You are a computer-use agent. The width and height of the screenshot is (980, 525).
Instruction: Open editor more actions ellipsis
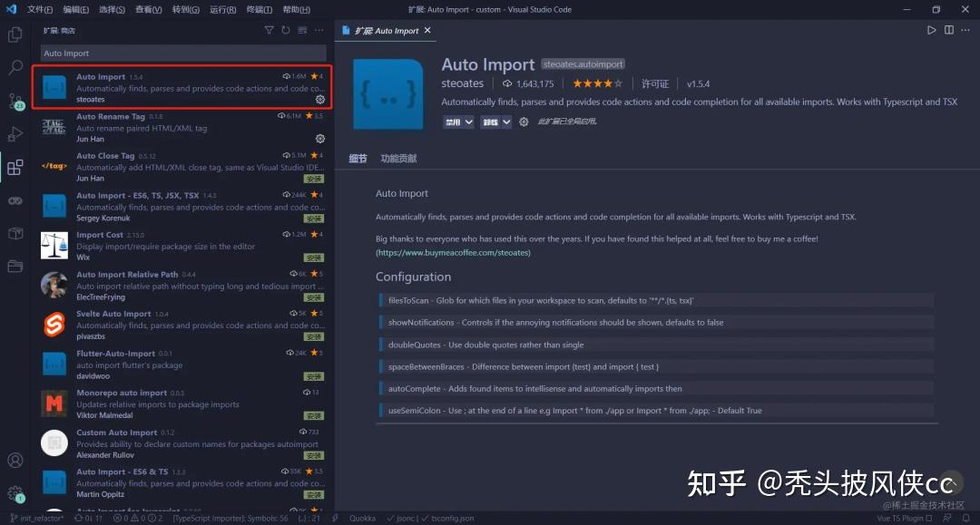click(x=965, y=30)
